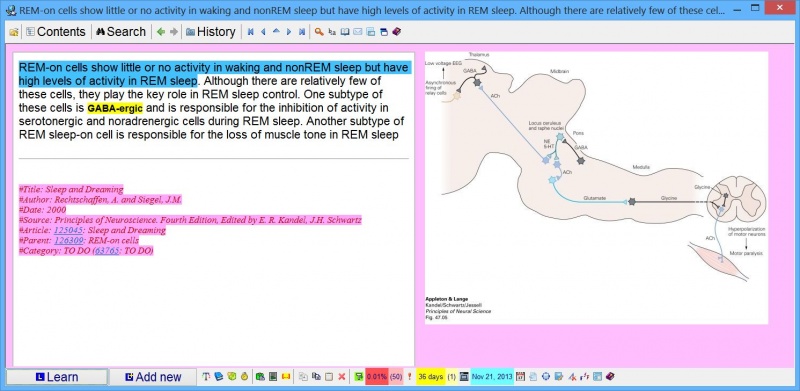Screen dimensions: 800x391
Task: Click the SuperMemo icon in the title bar
Action: [13, 10]
